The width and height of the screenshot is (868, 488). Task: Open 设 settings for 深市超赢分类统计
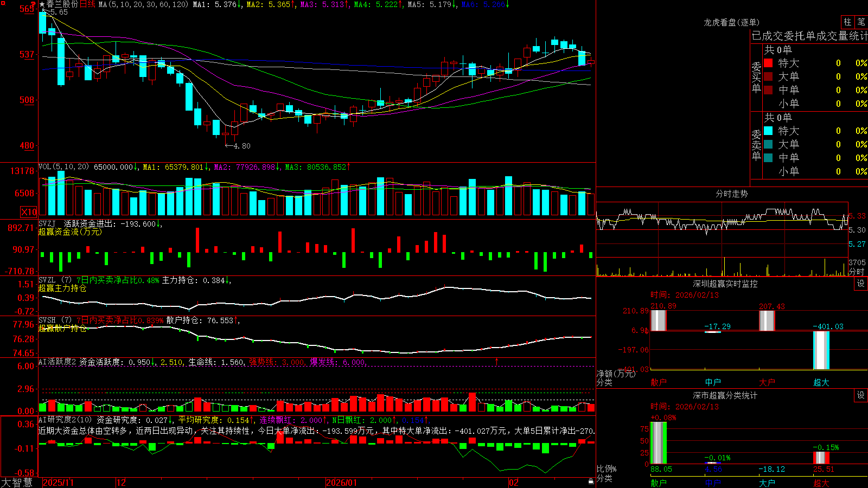(861, 395)
